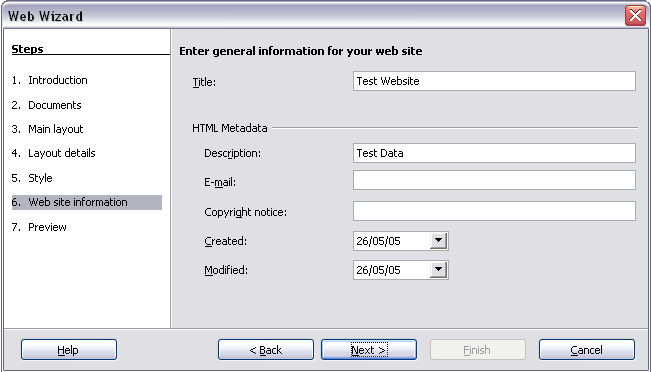
Task: Click the Finish button
Action: click(x=478, y=350)
